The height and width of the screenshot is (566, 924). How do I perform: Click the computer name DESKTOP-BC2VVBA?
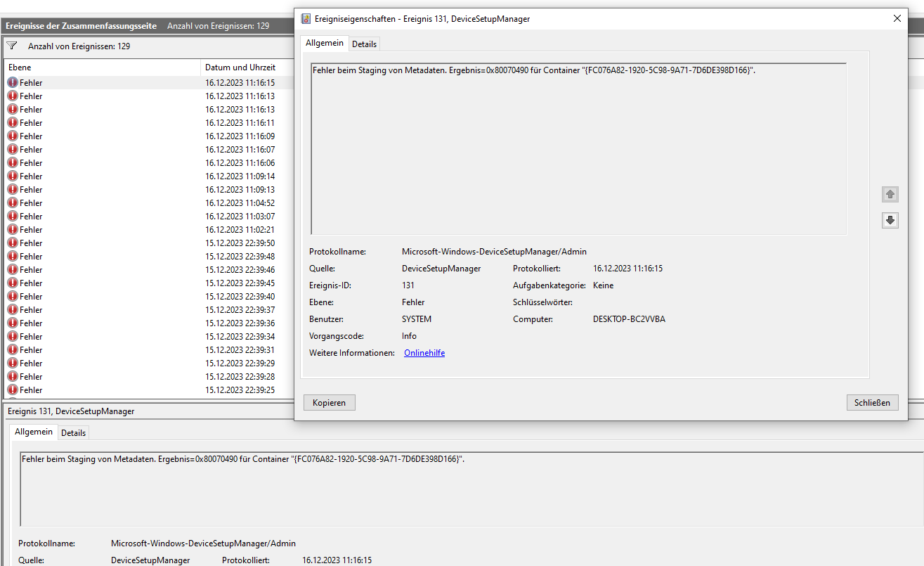click(629, 319)
